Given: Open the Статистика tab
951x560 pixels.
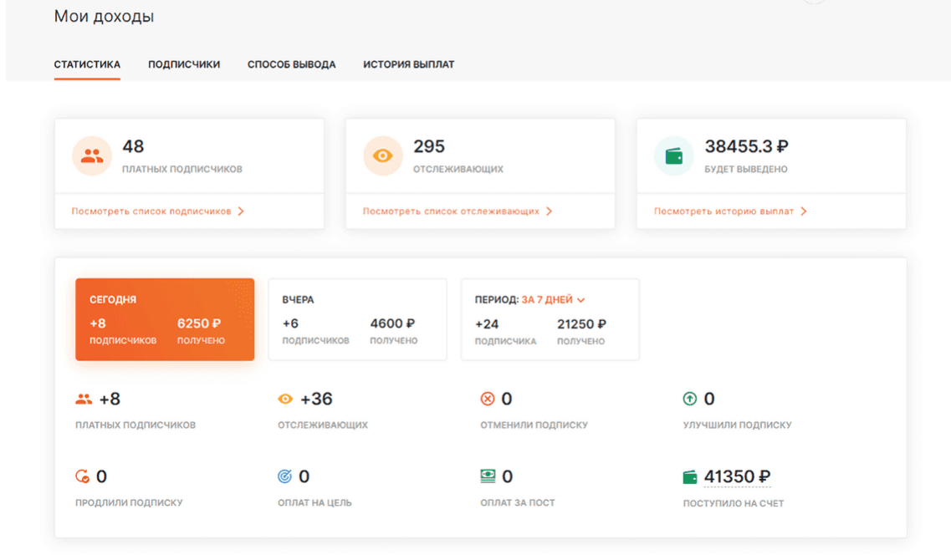Looking at the screenshot, I should pyautogui.click(x=87, y=64).
